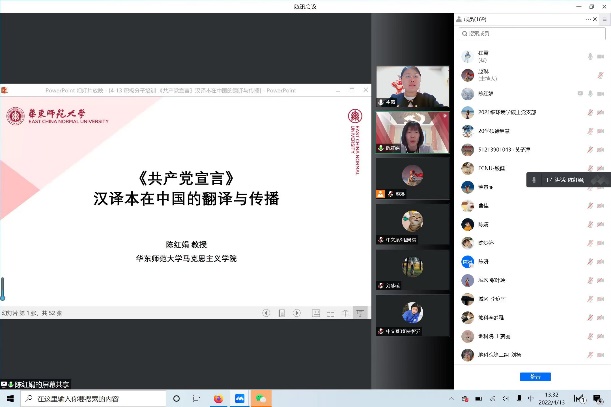Screen dimensions: 611x407
Task: Click the taskbar clock and date
Action: (551, 398)
